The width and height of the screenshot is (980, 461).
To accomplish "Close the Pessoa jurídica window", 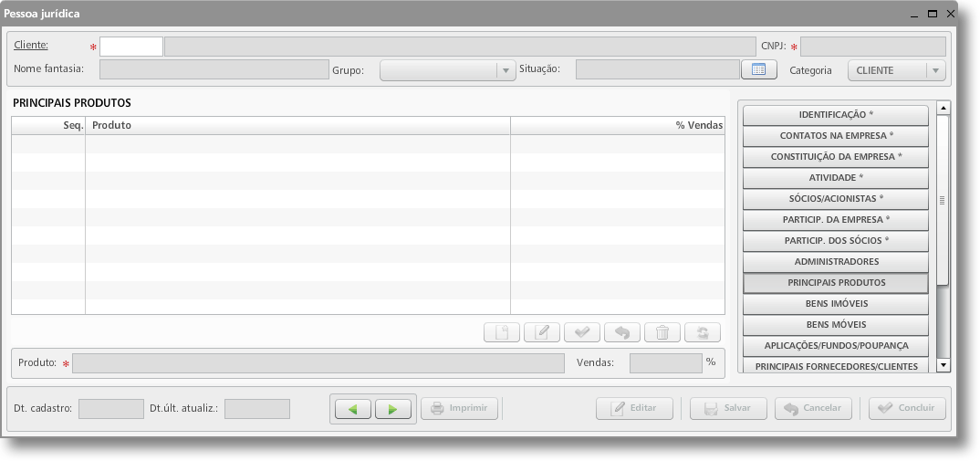I will point(951,14).
